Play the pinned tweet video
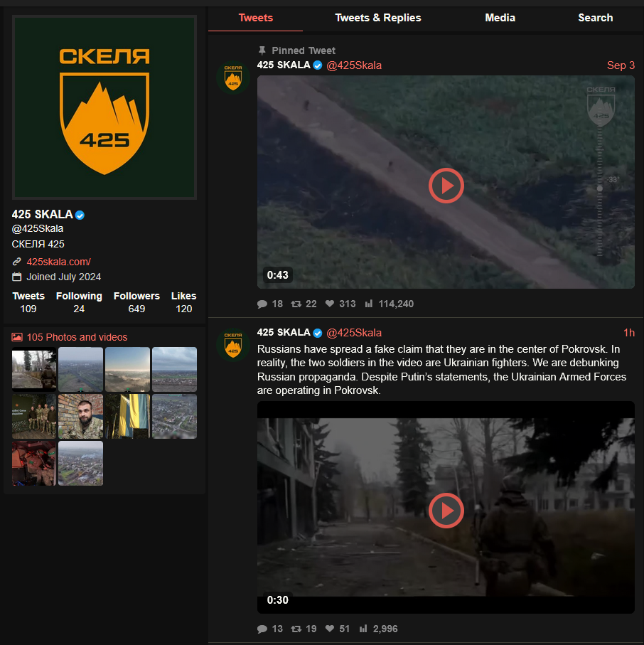644x645 pixels. [446, 186]
